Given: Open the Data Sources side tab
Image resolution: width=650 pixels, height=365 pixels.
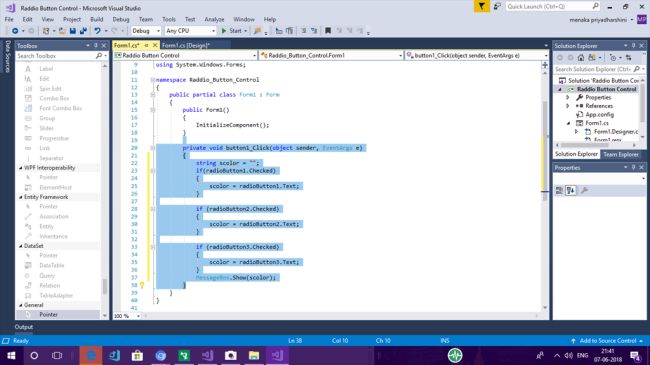Looking at the screenshot, I should pyautogui.click(x=7, y=56).
